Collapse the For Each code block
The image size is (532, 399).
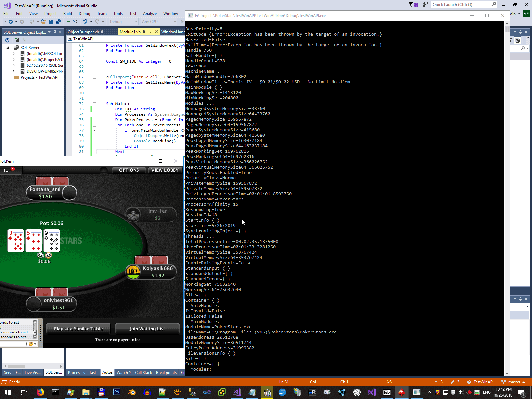pyautogui.click(x=94, y=125)
